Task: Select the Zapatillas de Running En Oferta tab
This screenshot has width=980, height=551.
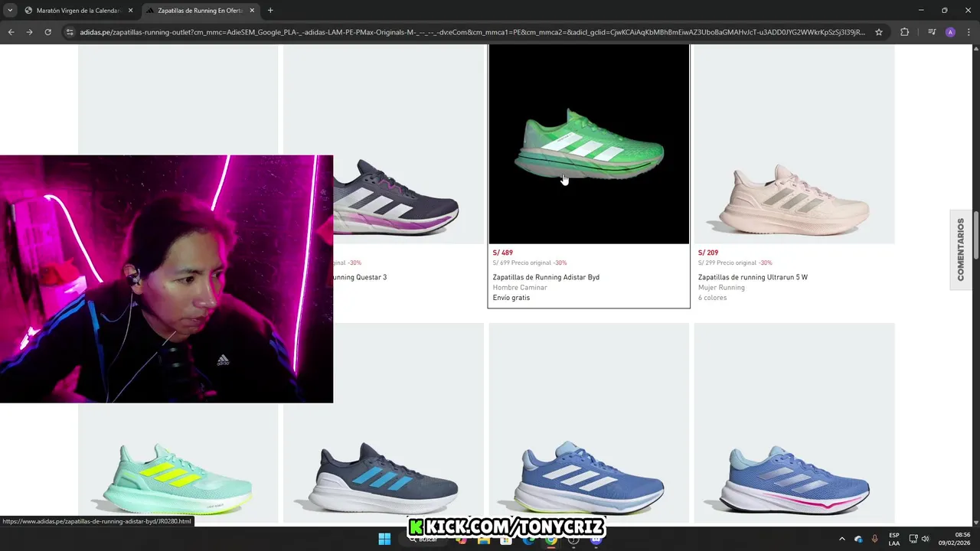Action: pos(199,11)
